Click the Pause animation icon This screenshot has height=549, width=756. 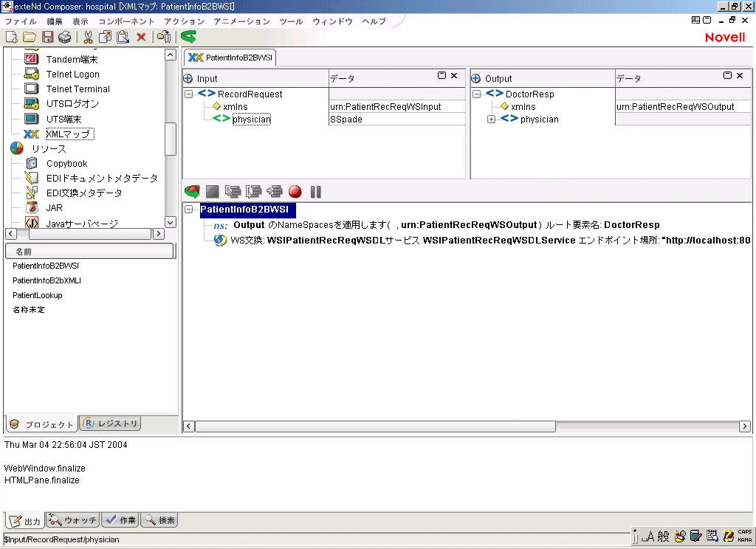coord(316,192)
